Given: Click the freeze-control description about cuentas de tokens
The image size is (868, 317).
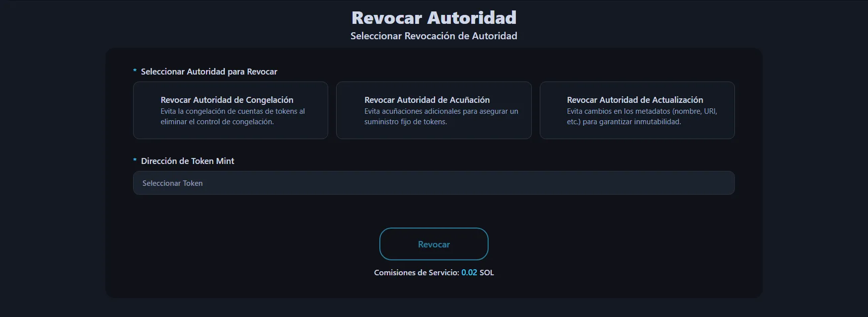Looking at the screenshot, I should coord(232,117).
